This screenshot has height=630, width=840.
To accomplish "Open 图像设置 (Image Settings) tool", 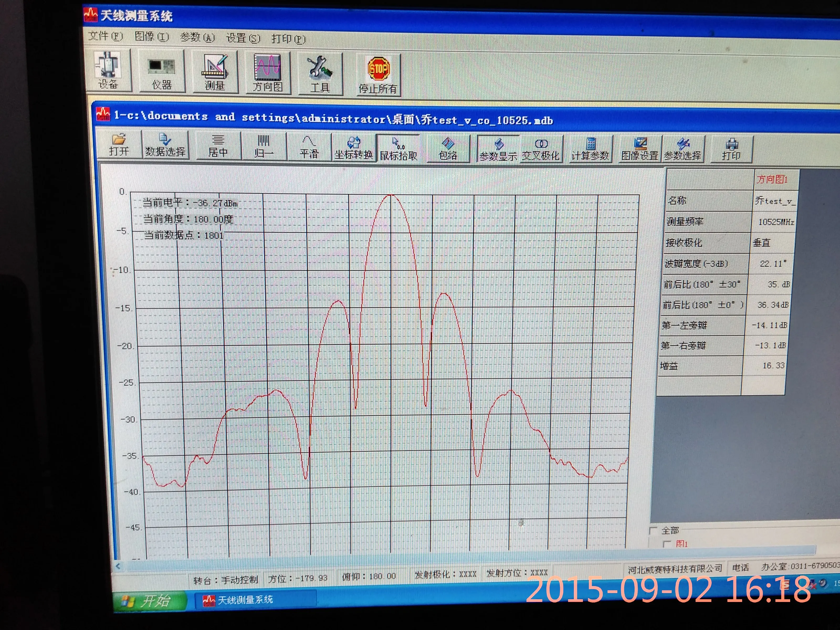I will (x=640, y=150).
